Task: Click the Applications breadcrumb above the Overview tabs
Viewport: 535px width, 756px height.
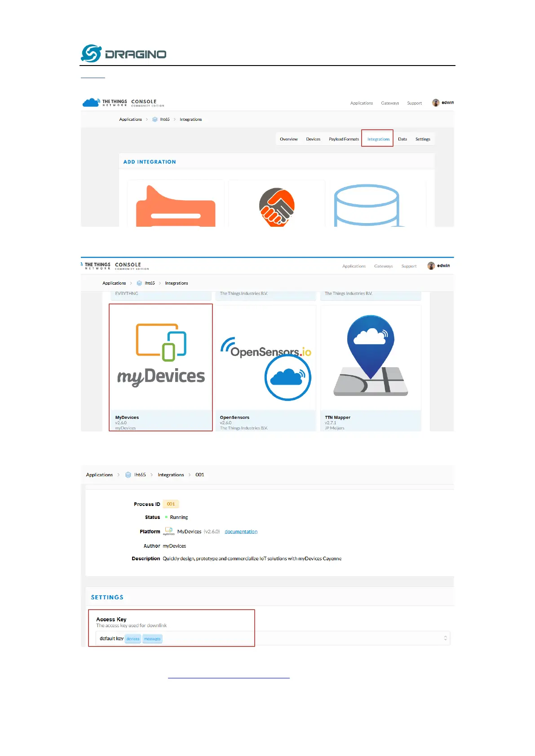Action: click(131, 119)
